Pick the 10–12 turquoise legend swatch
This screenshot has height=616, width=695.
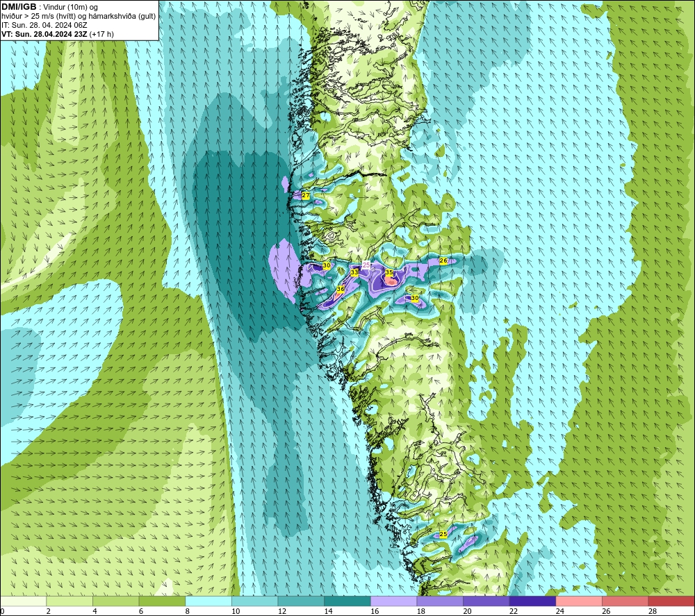254,601
